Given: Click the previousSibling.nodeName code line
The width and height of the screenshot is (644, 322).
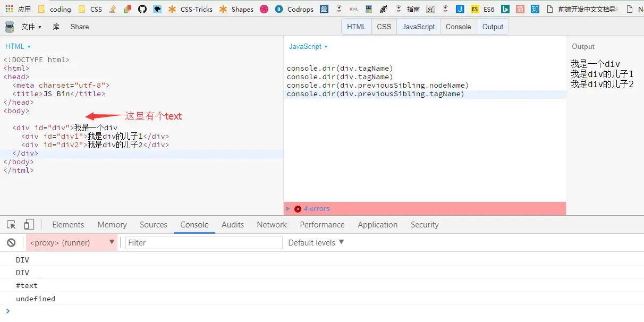Looking at the screenshot, I should tap(377, 86).
